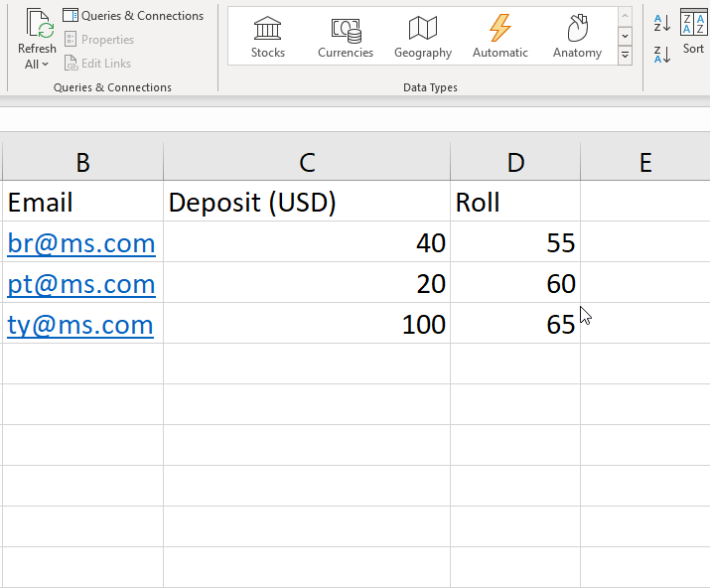Select the cell containing 100

tap(307, 325)
